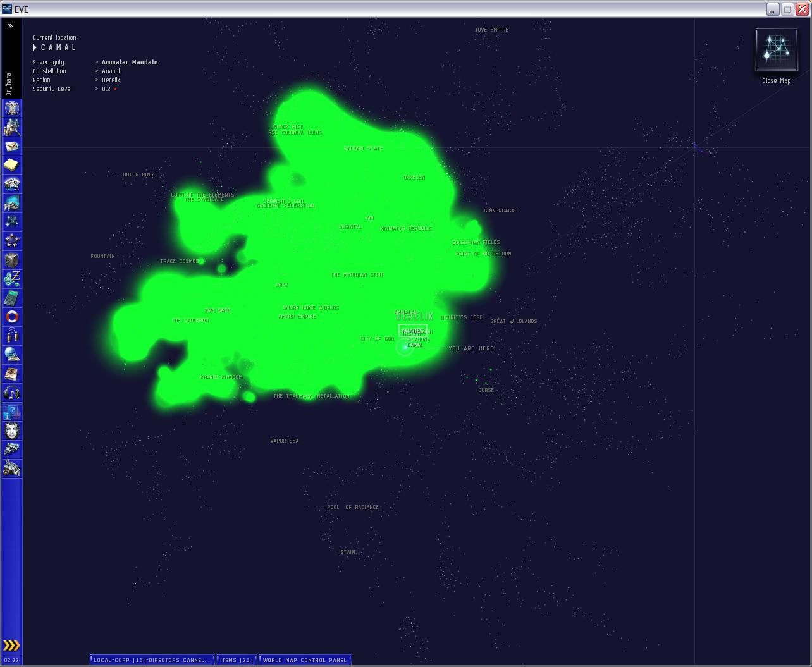Select the Traumark Installation label
This screenshot has height=667, width=812.
pyautogui.click(x=311, y=396)
